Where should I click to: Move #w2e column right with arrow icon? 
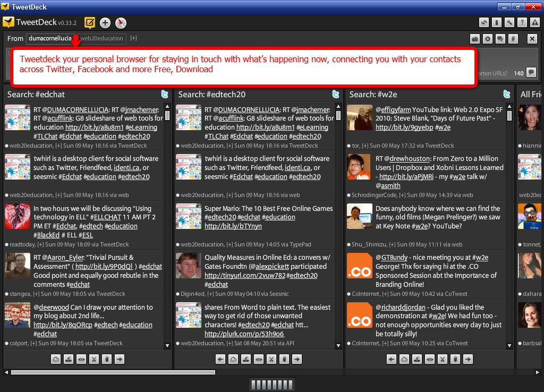468,360
